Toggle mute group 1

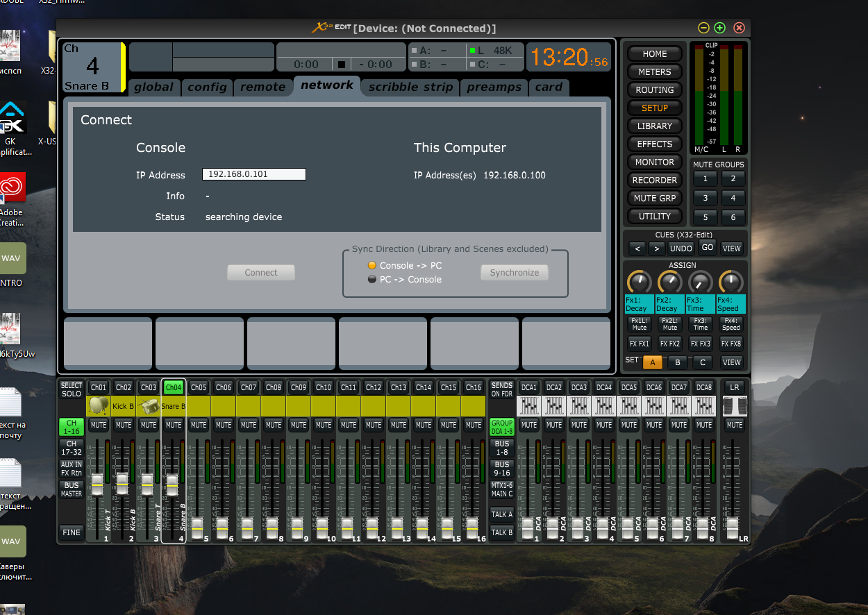click(x=706, y=178)
